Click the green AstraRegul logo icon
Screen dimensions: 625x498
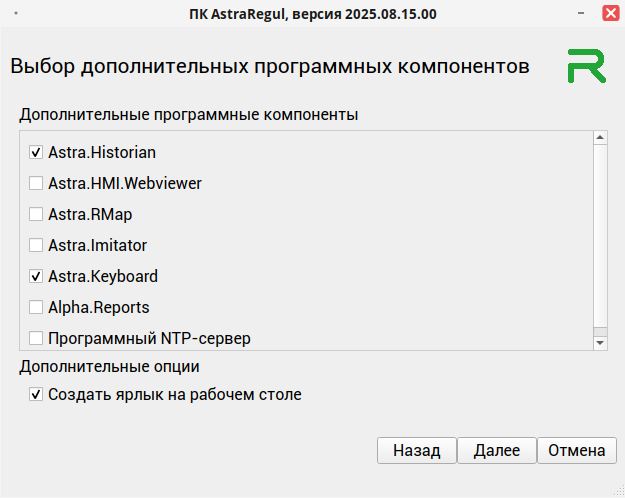pos(585,65)
